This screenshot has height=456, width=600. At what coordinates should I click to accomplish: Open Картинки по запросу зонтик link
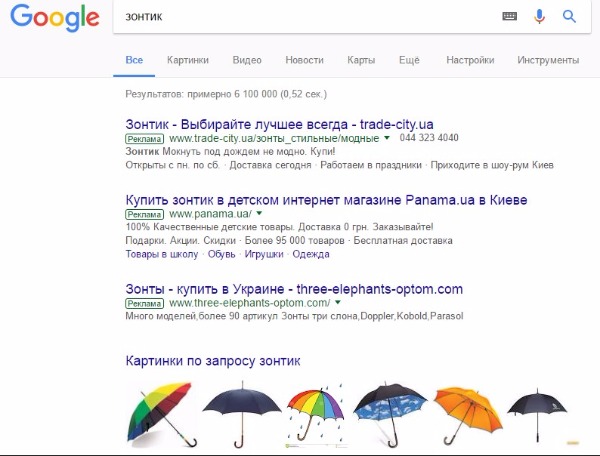pyautogui.click(x=213, y=361)
